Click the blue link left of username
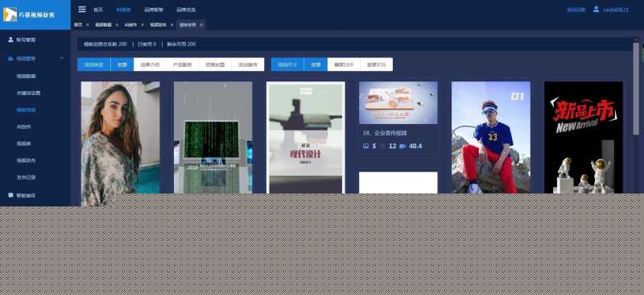Viewport: 644px width, 295px height. 576,10
